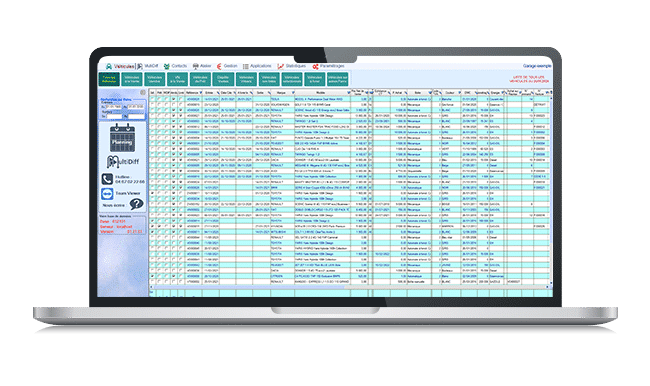The height and width of the screenshot is (386, 650).
Task: Show Véhicules à la Vente list
Action: [x=132, y=80]
